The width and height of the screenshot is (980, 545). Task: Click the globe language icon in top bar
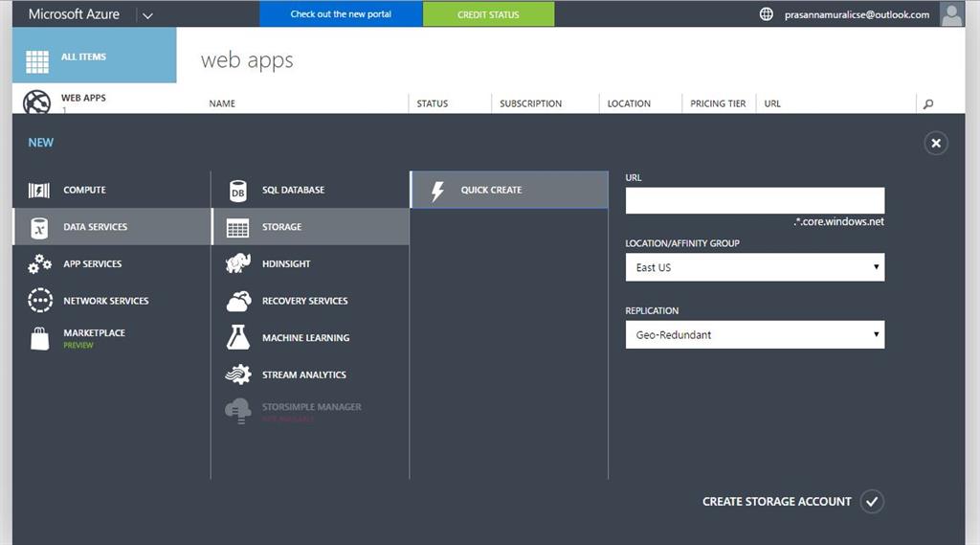pyautogui.click(x=767, y=13)
